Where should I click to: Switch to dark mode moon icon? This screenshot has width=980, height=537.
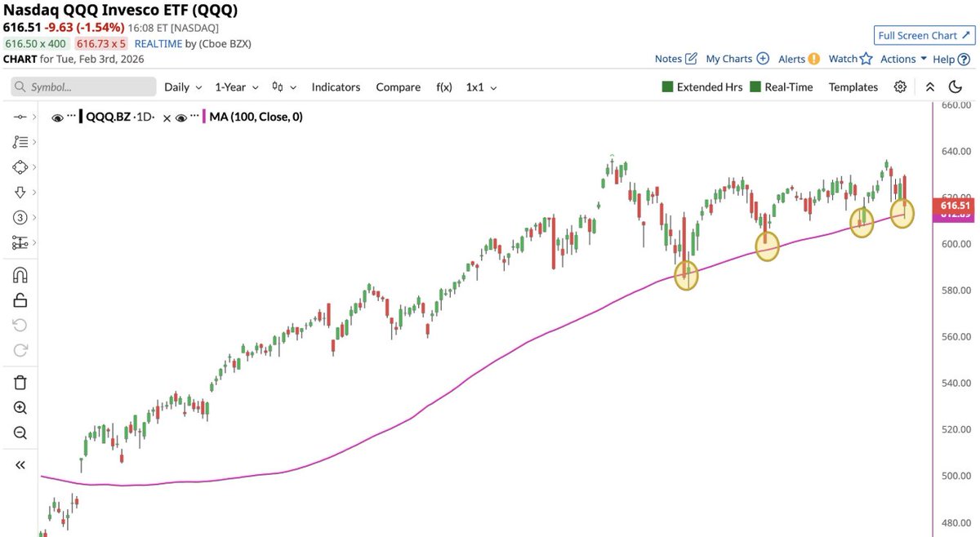point(955,87)
